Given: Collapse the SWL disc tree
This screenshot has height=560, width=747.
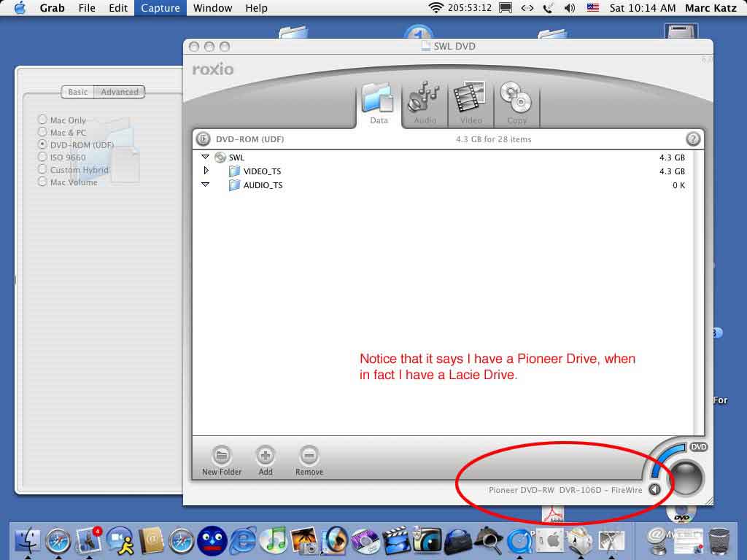Looking at the screenshot, I should pyautogui.click(x=205, y=157).
